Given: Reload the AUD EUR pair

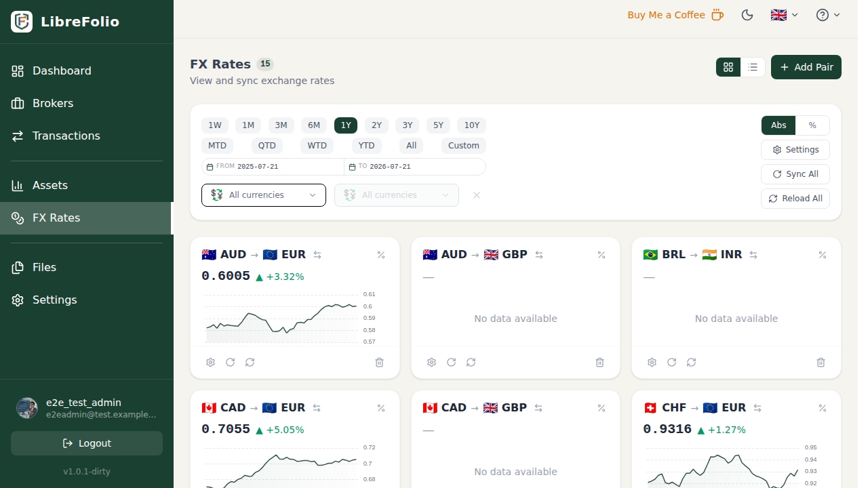Looking at the screenshot, I should click(250, 363).
